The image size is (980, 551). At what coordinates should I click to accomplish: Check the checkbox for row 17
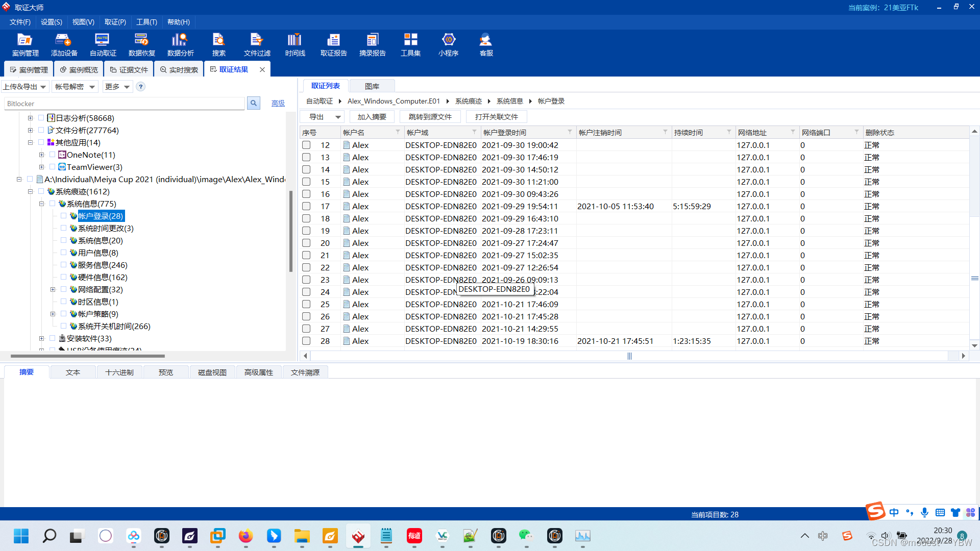306,206
